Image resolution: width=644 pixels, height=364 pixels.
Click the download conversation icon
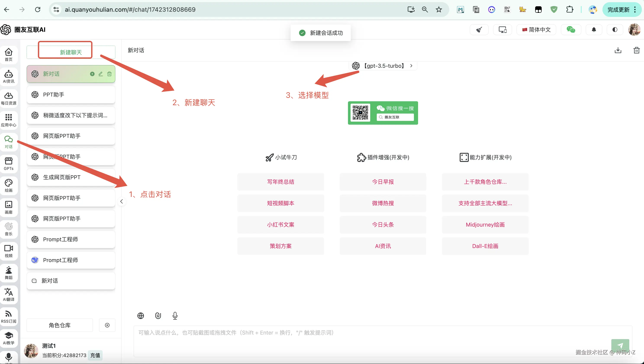pyautogui.click(x=618, y=50)
